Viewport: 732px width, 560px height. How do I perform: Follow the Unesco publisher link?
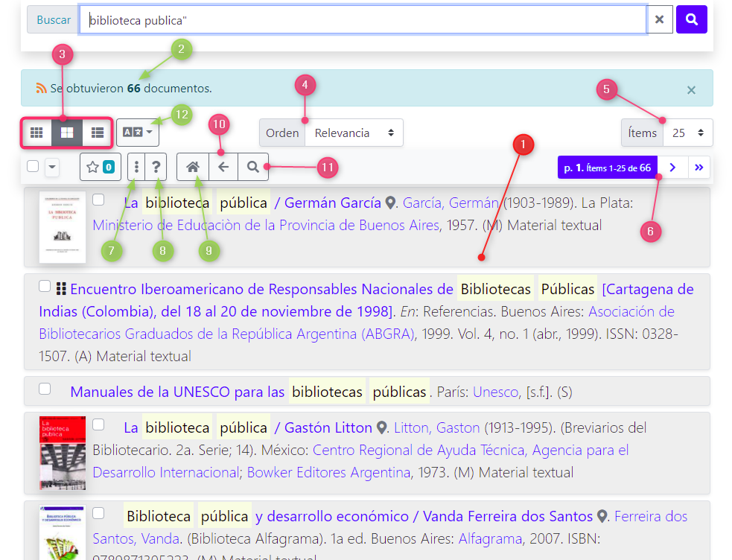click(x=497, y=392)
